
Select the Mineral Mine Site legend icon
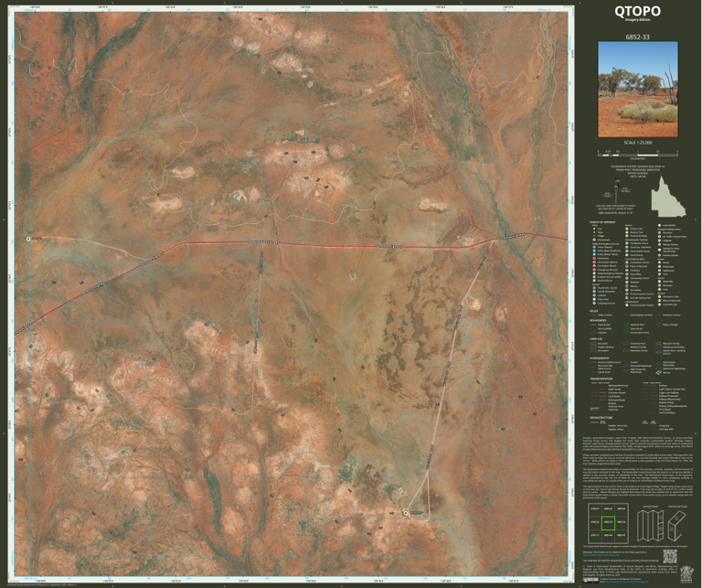click(659, 301)
